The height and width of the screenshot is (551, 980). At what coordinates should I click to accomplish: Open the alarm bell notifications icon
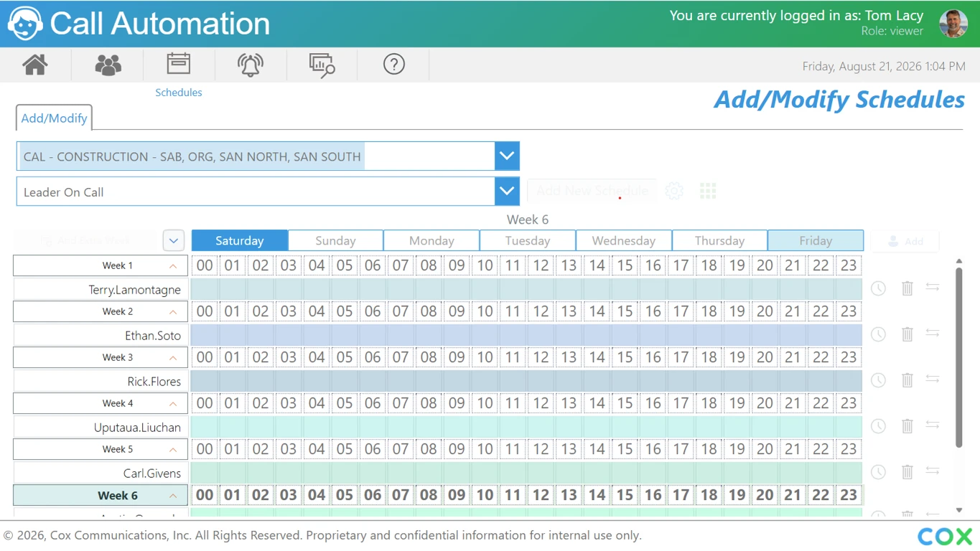(251, 65)
